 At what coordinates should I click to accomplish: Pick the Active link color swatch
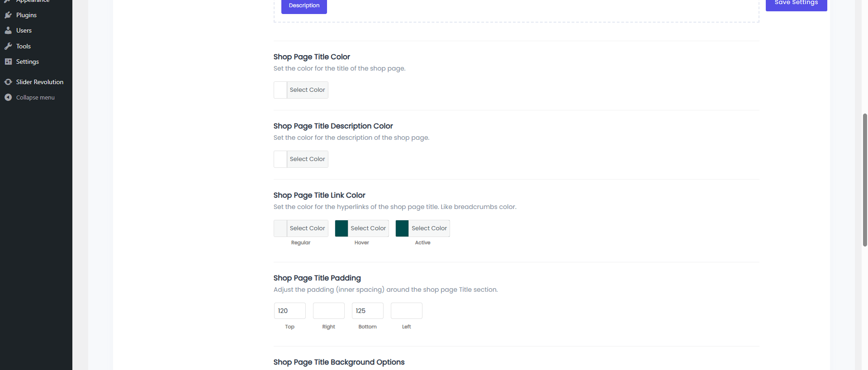tap(402, 228)
